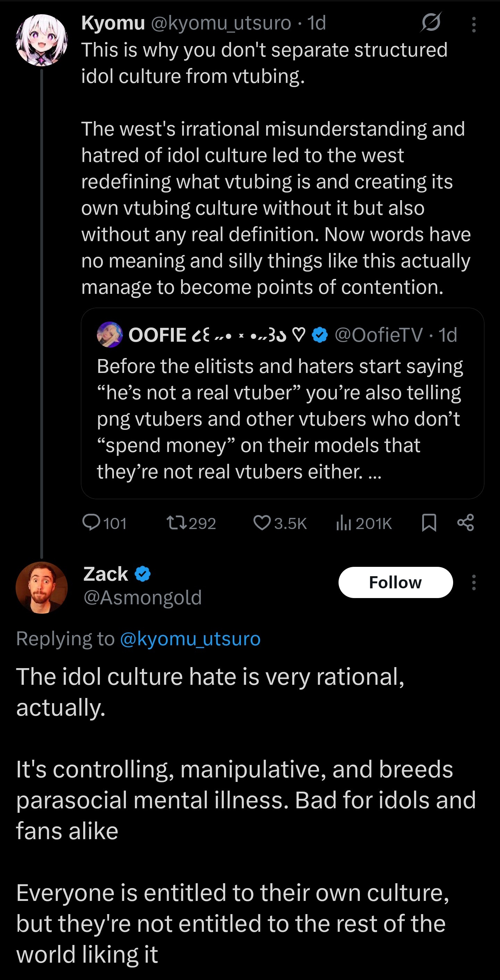Repost Kyomu's post with the retweet icon

click(177, 522)
